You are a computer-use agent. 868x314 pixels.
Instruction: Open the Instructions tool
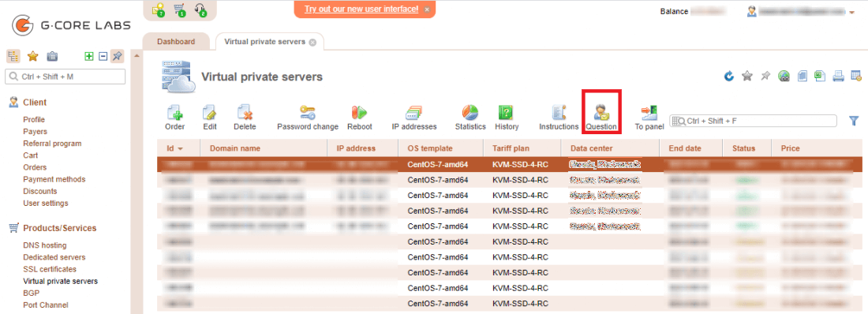coord(559,118)
